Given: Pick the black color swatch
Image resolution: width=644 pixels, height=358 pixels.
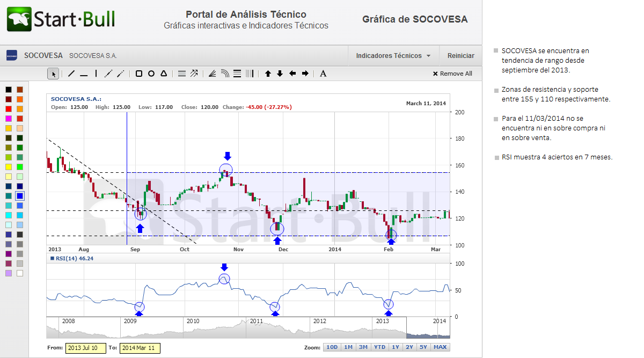Looking at the screenshot, I should [x=9, y=90].
